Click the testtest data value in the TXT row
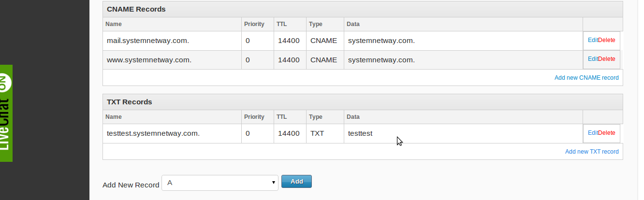This screenshot has height=200, width=644. click(x=360, y=134)
